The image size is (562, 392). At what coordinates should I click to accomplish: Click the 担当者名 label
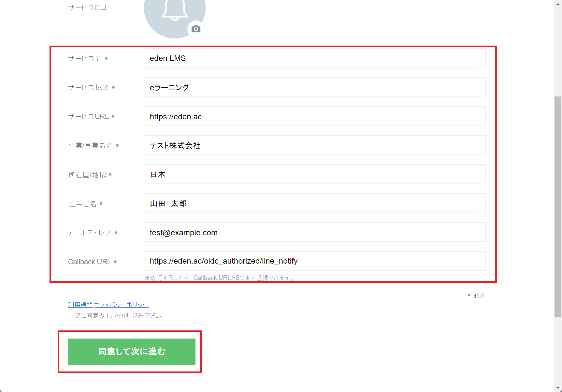[x=82, y=204]
